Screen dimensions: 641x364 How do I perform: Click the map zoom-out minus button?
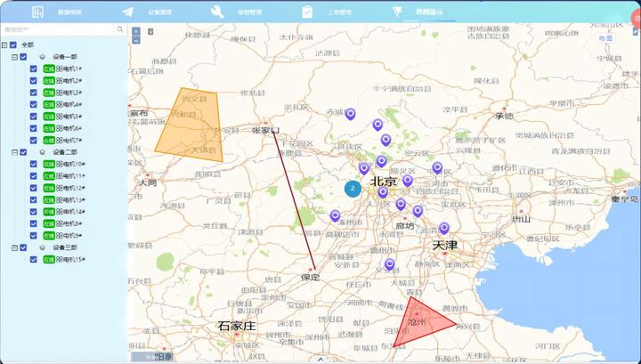(x=136, y=40)
